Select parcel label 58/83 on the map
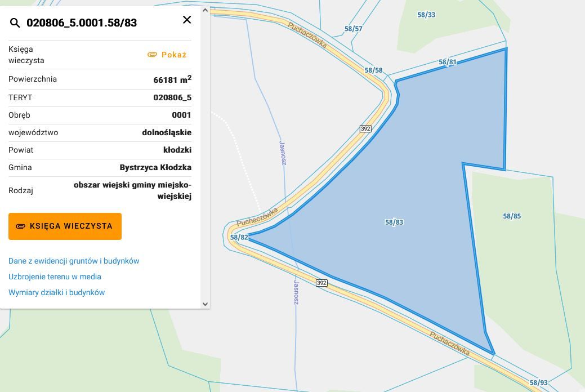Viewport: 585px width, 392px height. pyautogui.click(x=394, y=222)
